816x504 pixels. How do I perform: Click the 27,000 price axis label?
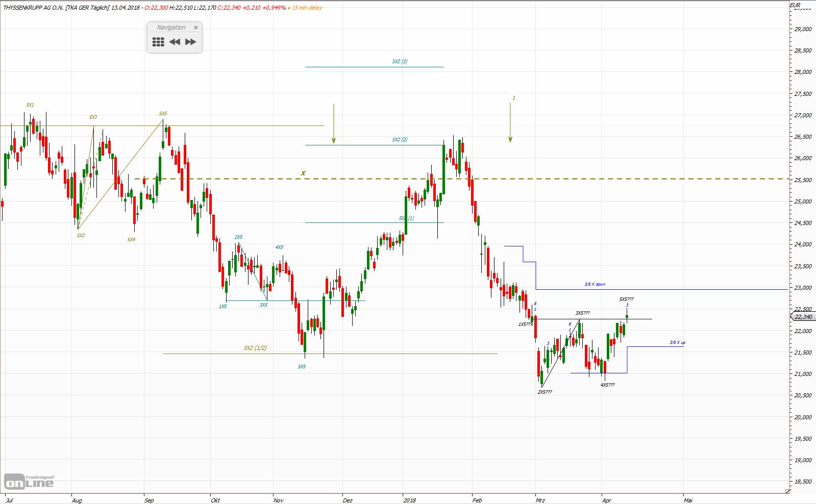coord(803,115)
